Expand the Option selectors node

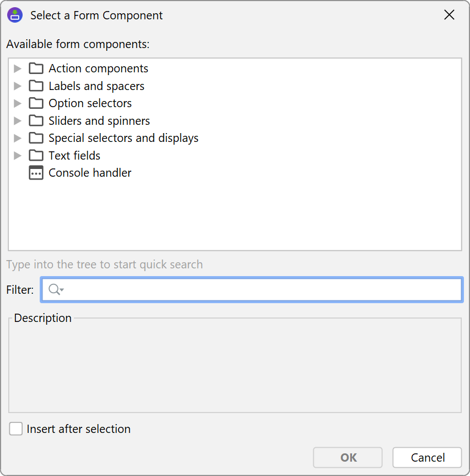(18, 103)
